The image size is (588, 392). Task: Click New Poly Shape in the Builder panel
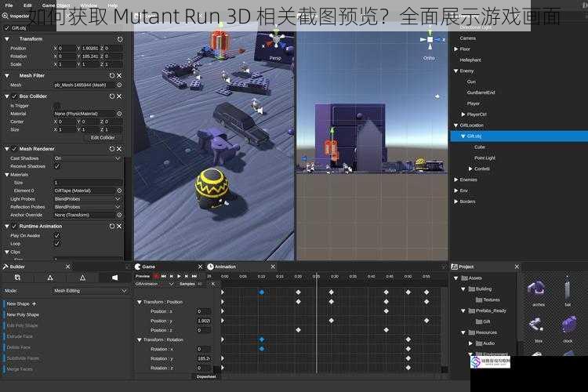23,314
